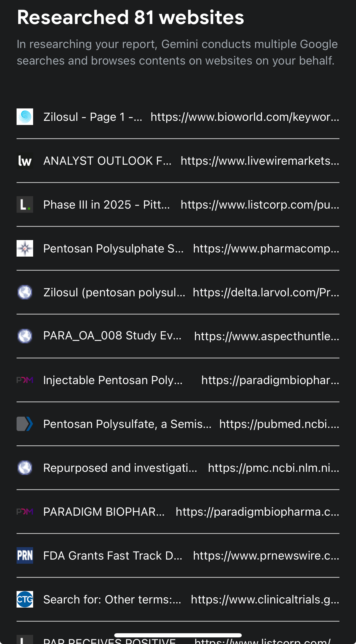Tap the globe icon beside Repurposed and investigati
Image resolution: width=356 pixels, height=644 pixels.
pyautogui.click(x=25, y=468)
